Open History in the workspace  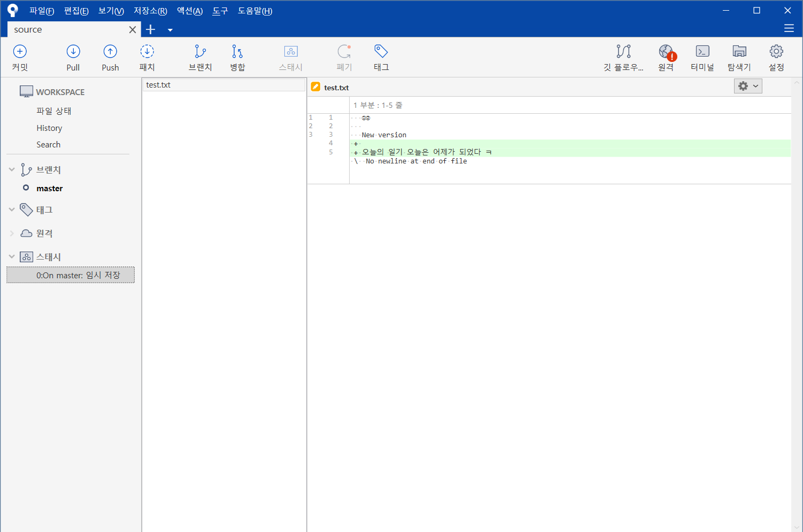click(x=49, y=128)
